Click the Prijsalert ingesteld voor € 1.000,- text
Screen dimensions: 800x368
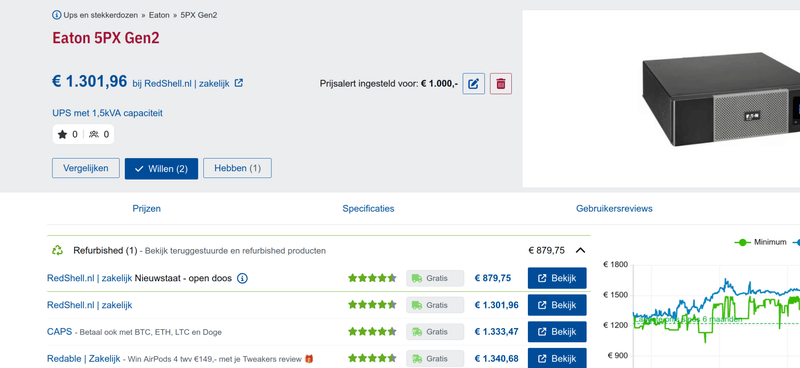(389, 83)
